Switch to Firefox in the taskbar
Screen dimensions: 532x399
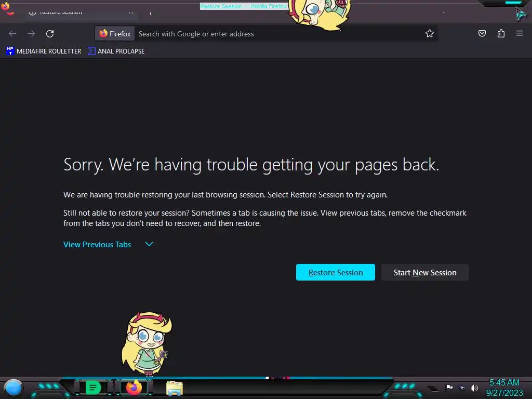(x=134, y=388)
